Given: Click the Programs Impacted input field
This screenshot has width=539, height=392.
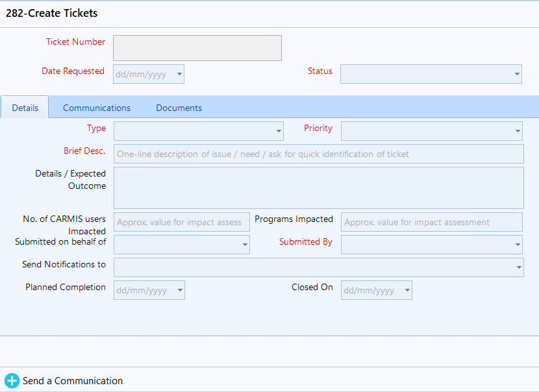Looking at the screenshot, I should point(431,222).
